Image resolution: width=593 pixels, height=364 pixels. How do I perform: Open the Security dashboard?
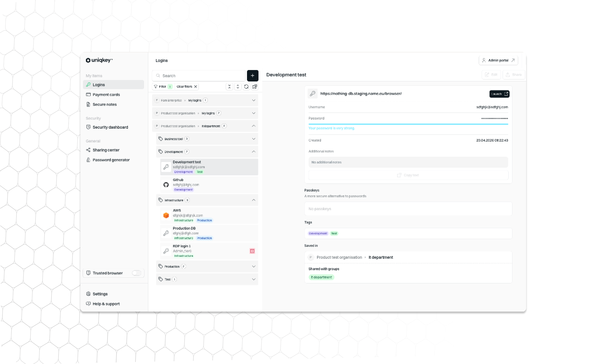tap(114, 127)
